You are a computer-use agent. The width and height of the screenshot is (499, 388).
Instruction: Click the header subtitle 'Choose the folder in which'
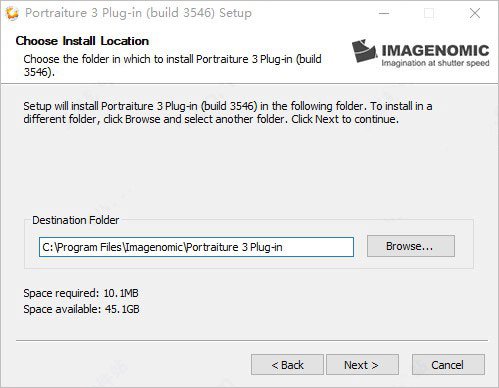172,65
